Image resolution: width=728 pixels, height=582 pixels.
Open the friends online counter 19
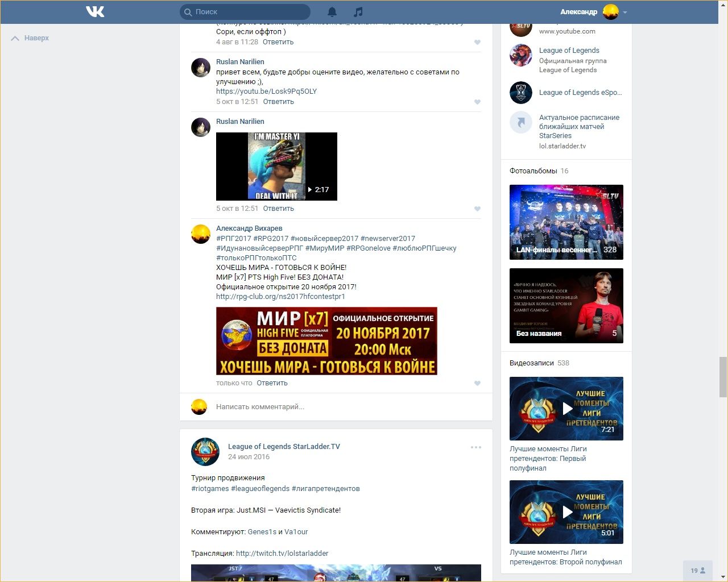click(698, 571)
